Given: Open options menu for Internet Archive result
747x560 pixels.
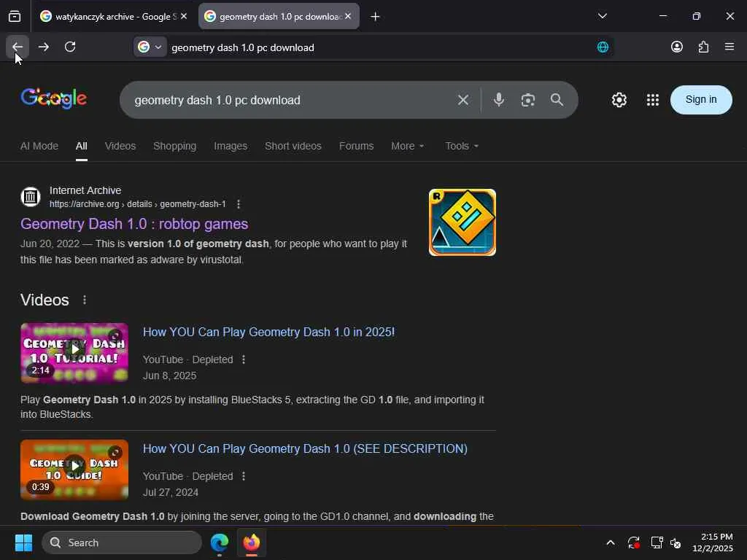Looking at the screenshot, I should (239, 204).
